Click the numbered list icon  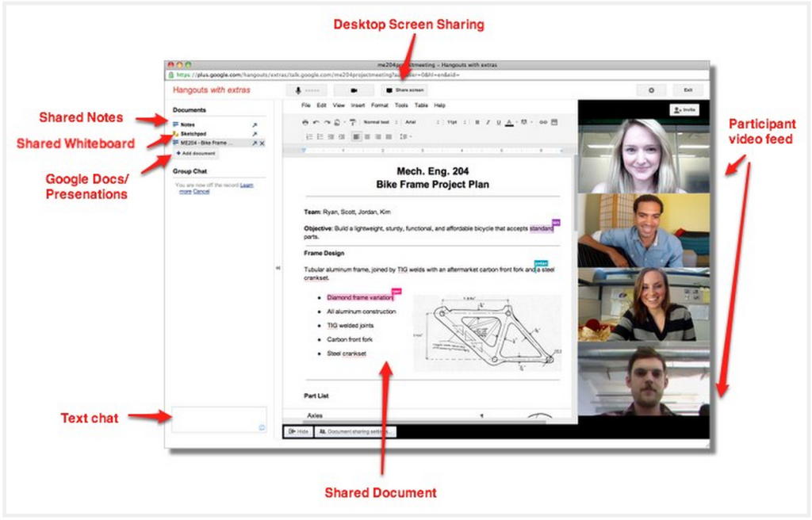click(x=309, y=136)
